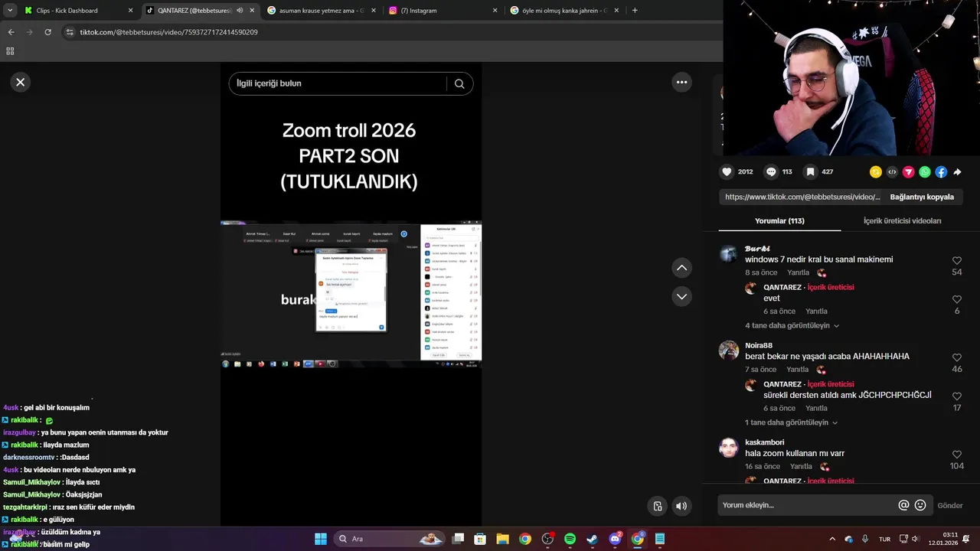Share the video to Facebook
This screenshot has height=551, width=980.
pyautogui.click(x=941, y=172)
